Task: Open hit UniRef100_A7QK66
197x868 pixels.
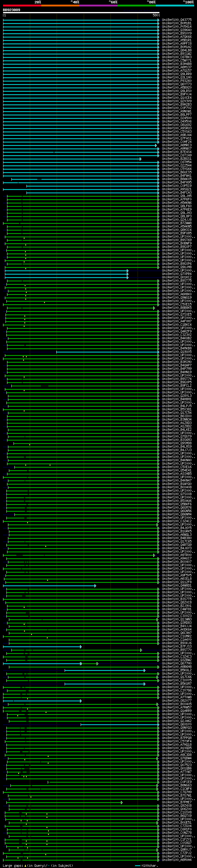Action: pyautogui.click(x=177, y=37)
